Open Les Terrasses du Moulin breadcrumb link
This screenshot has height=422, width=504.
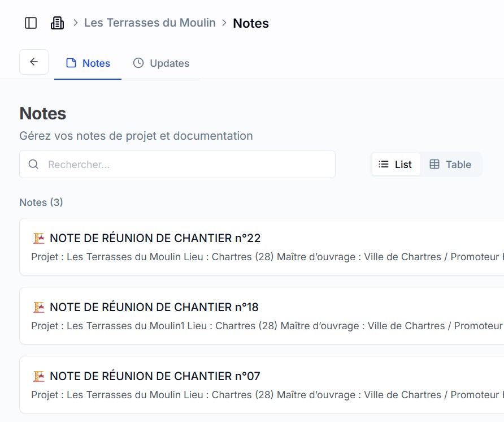(x=150, y=23)
